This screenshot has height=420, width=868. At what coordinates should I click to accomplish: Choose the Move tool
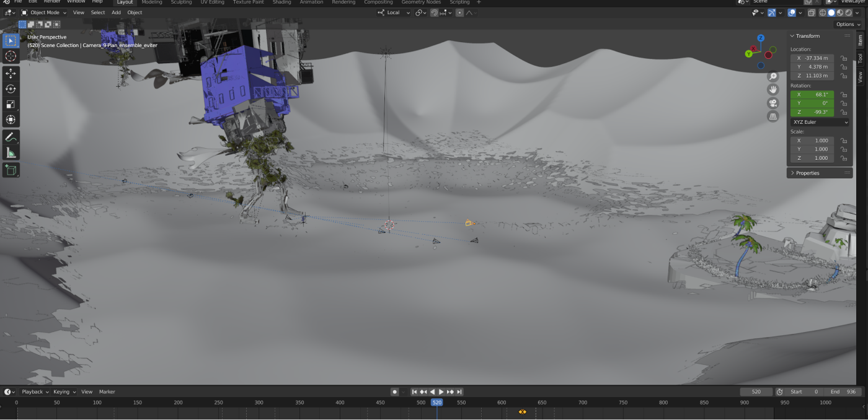click(x=11, y=74)
